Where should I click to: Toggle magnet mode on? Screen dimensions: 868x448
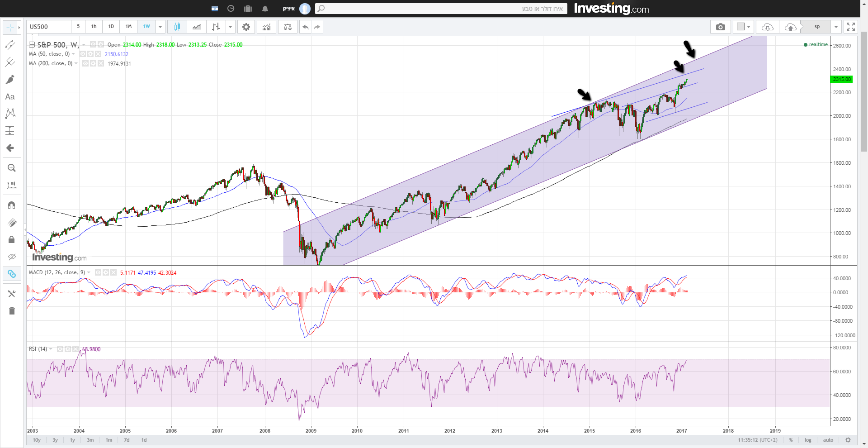[12, 205]
